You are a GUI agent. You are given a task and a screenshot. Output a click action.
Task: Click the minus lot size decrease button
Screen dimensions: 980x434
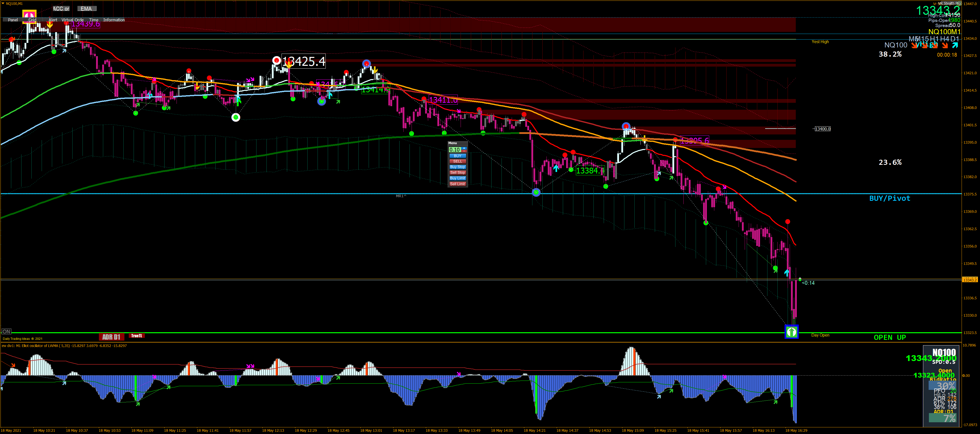[464, 151]
